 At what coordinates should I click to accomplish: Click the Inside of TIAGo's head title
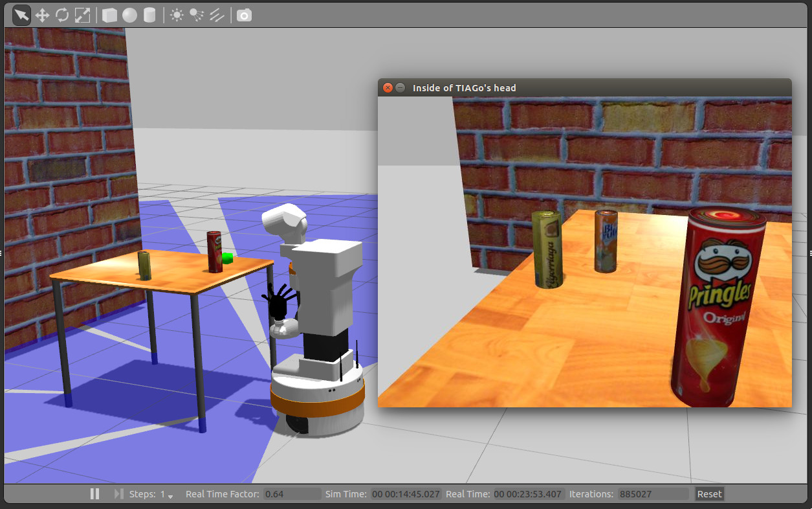click(465, 88)
